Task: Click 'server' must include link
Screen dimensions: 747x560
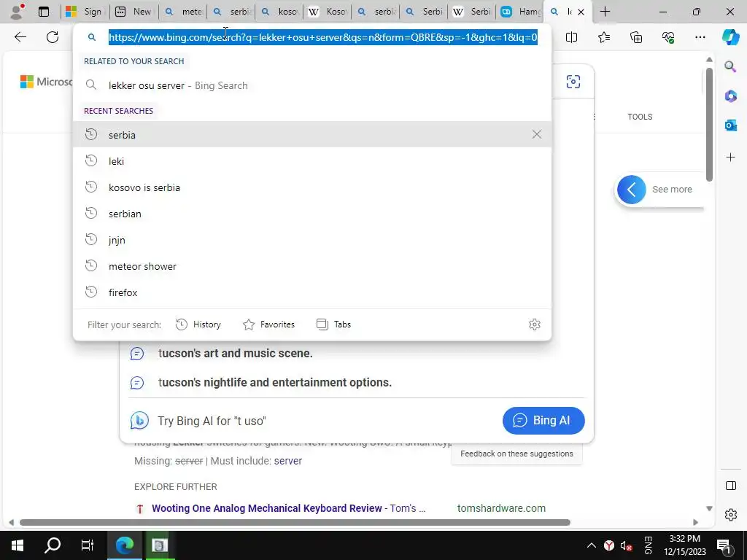Action: (x=287, y=461)
